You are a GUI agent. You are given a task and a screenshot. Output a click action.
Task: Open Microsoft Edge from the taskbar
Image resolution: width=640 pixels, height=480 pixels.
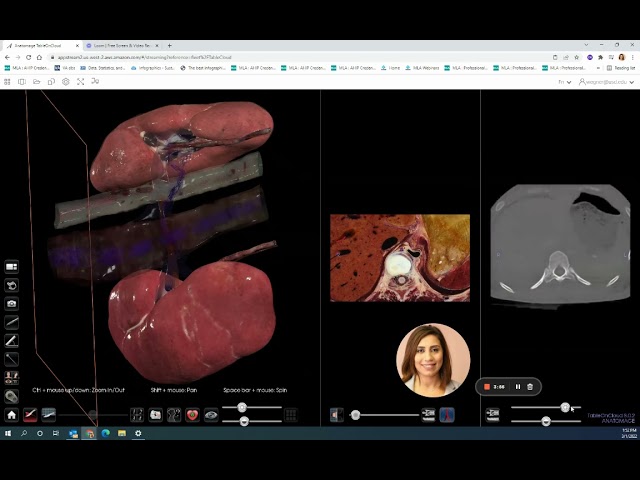coord(106,433)
